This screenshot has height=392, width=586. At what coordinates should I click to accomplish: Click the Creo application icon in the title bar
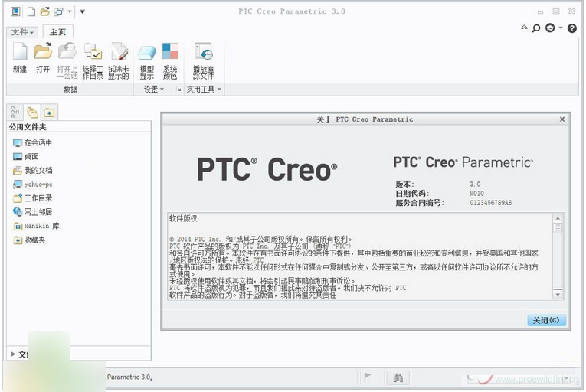[x=15, y=11]
